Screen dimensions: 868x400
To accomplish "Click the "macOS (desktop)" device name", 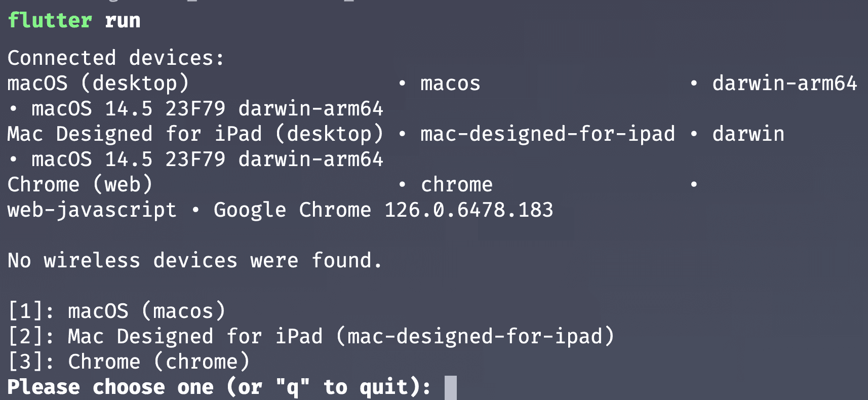I will (x=98, y=84).
